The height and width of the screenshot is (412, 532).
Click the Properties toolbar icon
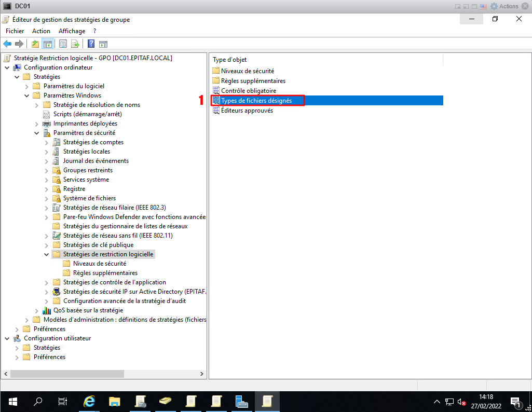63,44
